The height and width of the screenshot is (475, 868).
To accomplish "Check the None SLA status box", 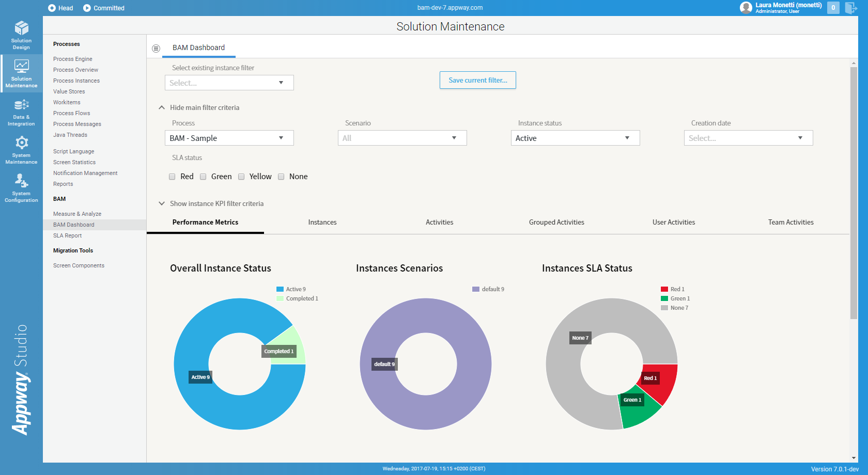I will [281, 177].
